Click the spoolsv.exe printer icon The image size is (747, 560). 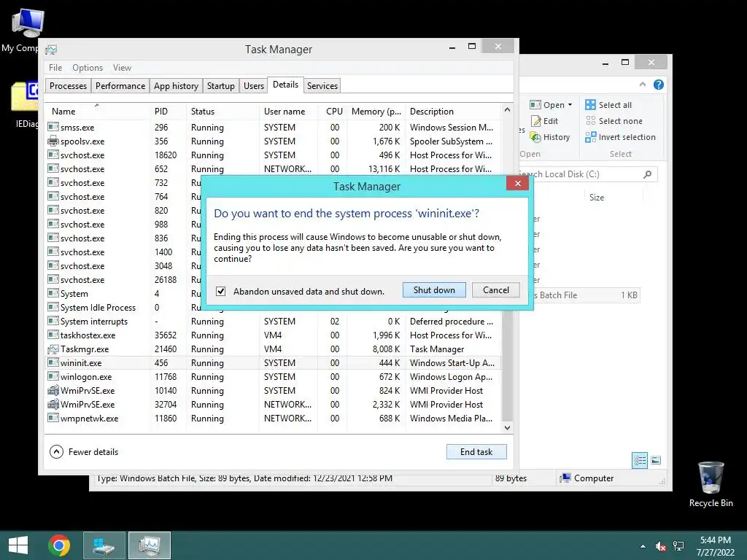click(x=53, y=141)
